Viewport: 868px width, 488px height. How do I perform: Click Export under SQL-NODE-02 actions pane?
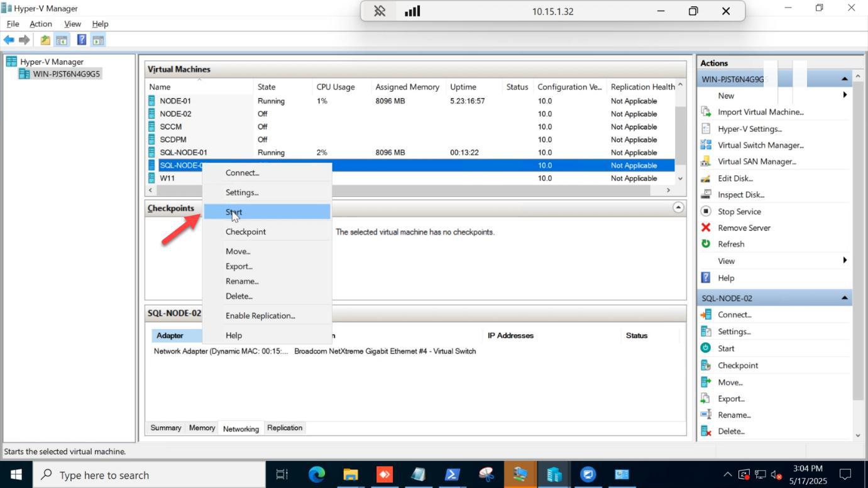pyautogui.click(x=731, y=399)
